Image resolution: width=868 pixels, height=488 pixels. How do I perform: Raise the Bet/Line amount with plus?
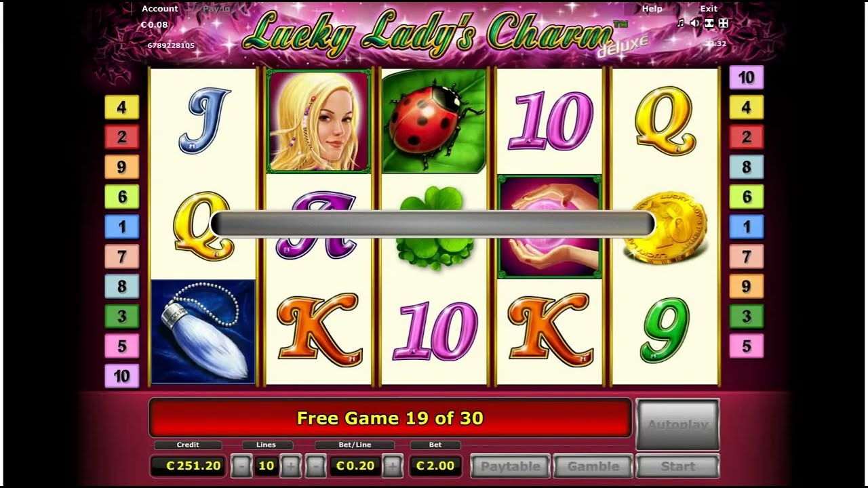point(393,466)
